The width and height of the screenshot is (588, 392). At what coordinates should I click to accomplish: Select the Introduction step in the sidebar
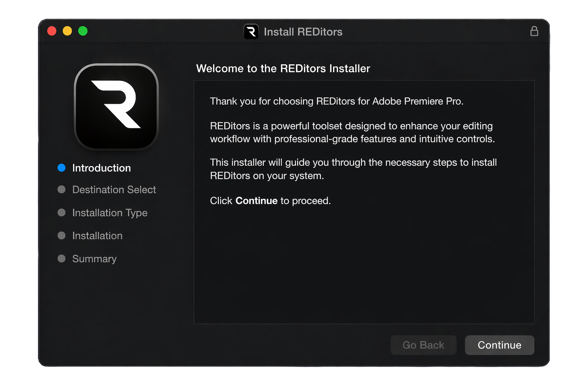pos(101,168)
